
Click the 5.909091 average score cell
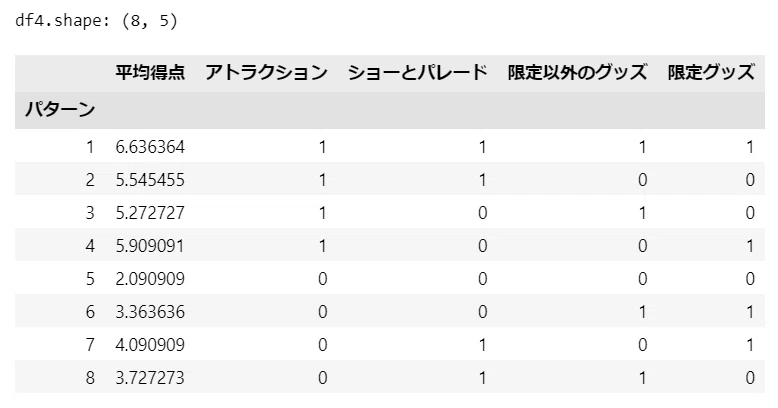pos(150,246)
